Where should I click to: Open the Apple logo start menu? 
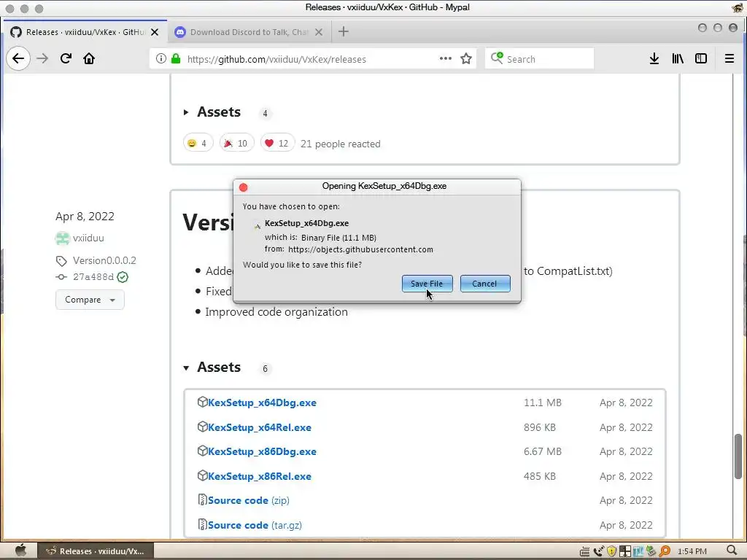(20, 551)
